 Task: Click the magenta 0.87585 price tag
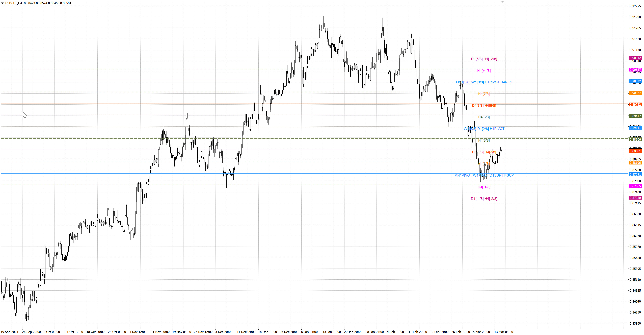tap(635, 186)
